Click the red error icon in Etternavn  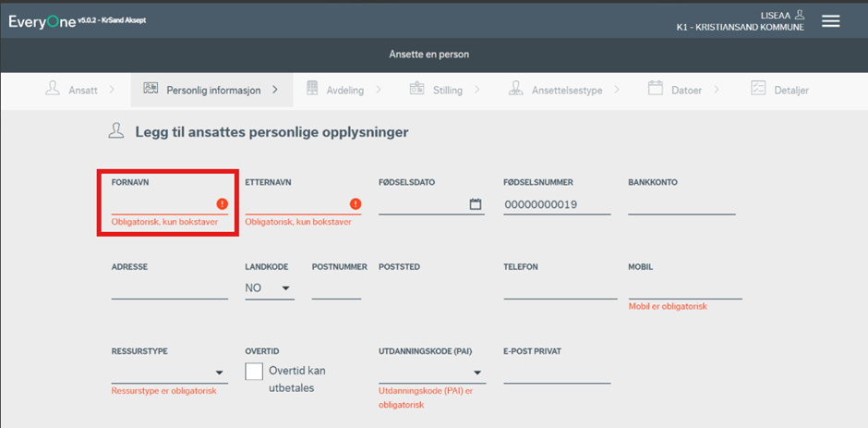pos(356,204)
